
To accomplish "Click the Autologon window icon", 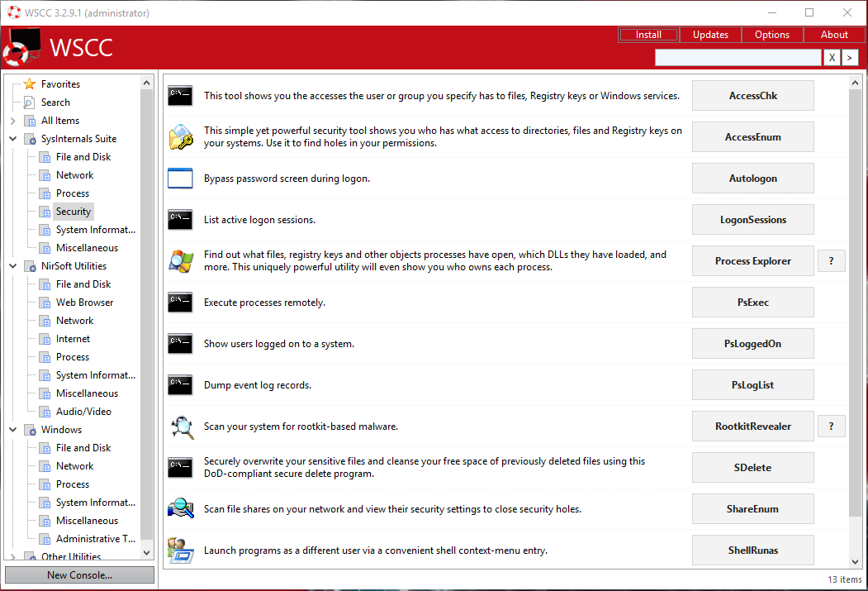I will (x=181, y=179).
